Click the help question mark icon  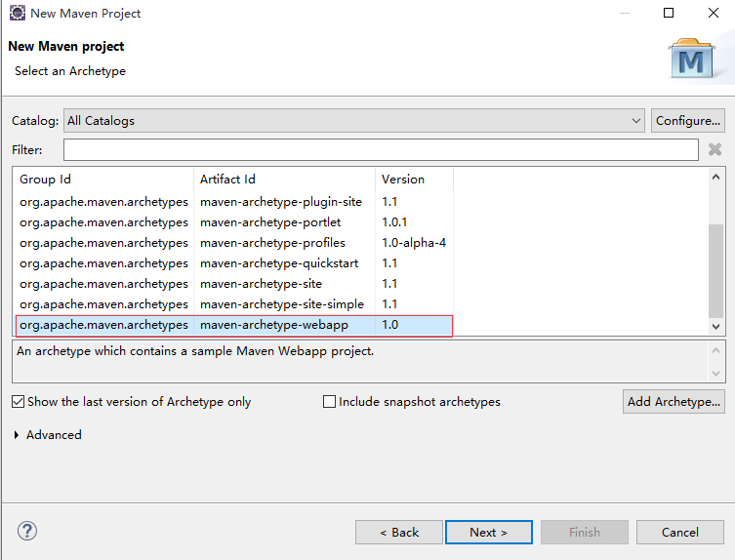coord(27,531)
